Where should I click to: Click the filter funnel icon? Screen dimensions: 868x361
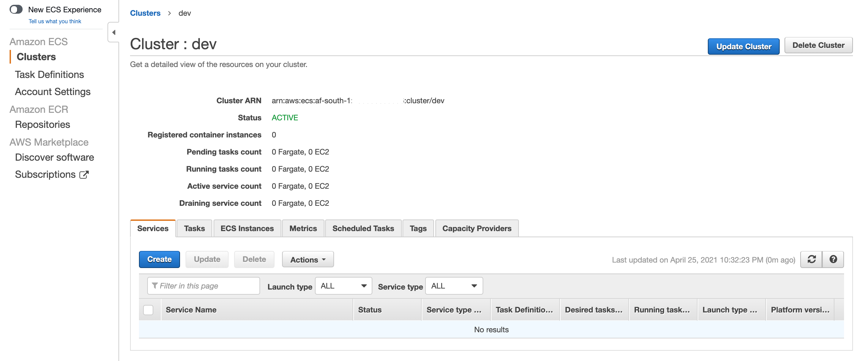155,285
